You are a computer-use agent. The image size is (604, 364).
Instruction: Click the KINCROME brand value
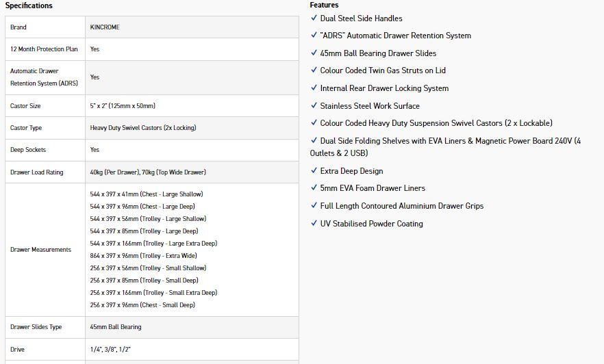pos(105,27)
